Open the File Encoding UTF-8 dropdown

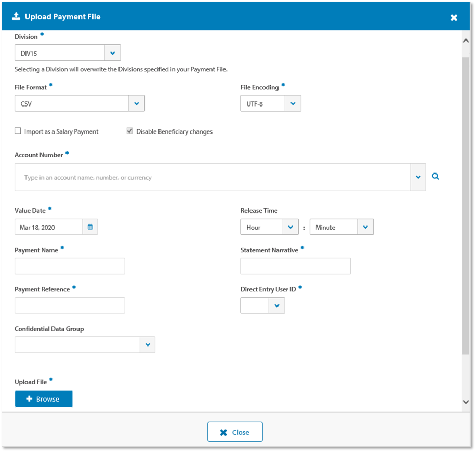pos(293,103)
